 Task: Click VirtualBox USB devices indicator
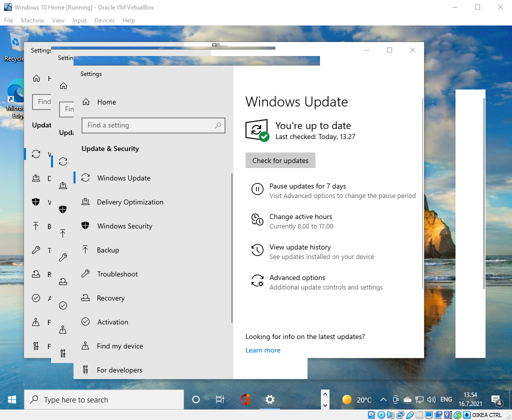(x=410, y=415)
